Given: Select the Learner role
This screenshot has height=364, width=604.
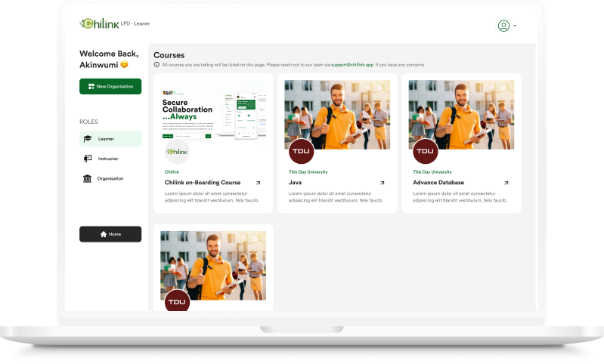Looking at the screenshot, I should click(110, 139).
